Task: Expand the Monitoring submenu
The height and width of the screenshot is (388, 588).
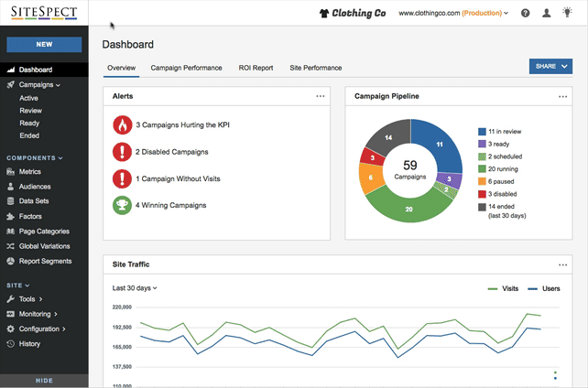Action: (x=56, y=314)
